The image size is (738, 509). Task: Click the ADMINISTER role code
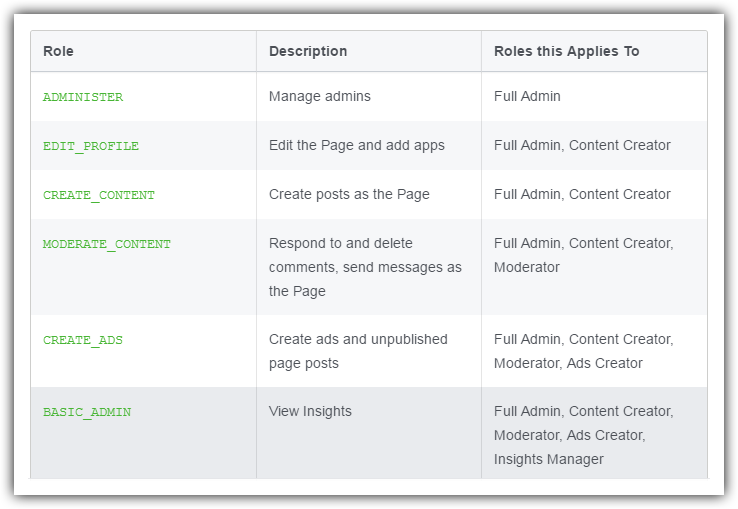tap(83, 98)
